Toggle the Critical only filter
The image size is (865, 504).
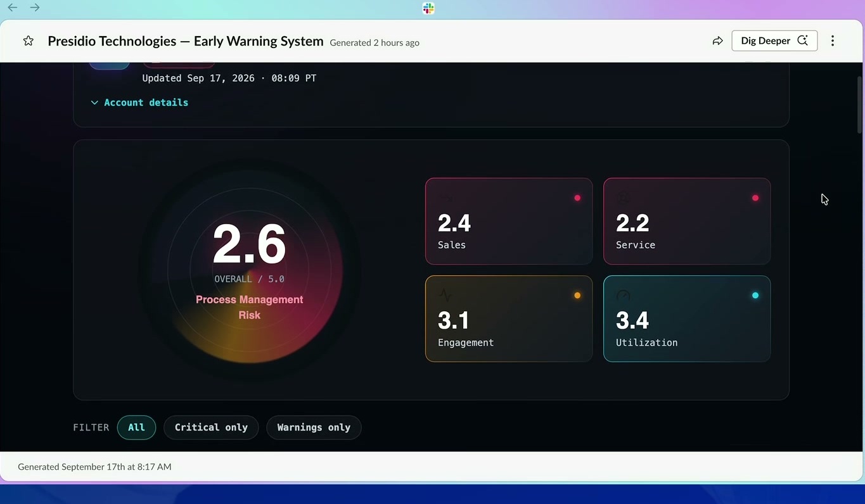click(211, 427)
